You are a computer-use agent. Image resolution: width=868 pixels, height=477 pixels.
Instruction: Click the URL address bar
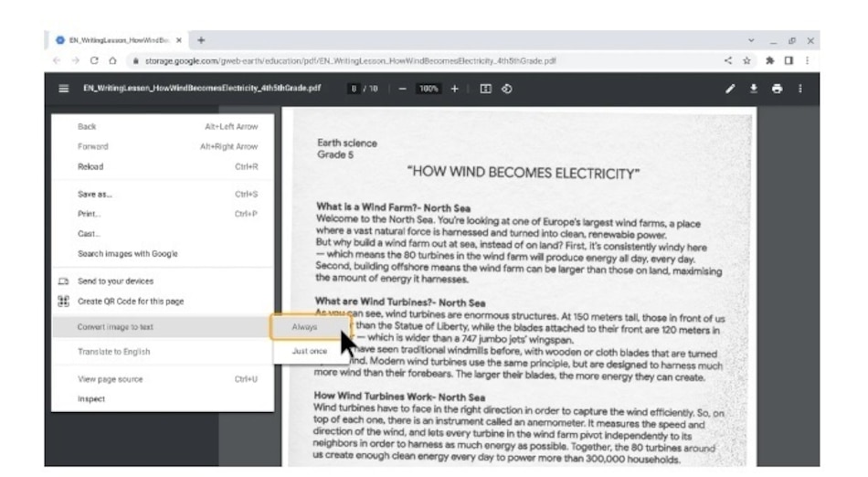coord(350,61)
